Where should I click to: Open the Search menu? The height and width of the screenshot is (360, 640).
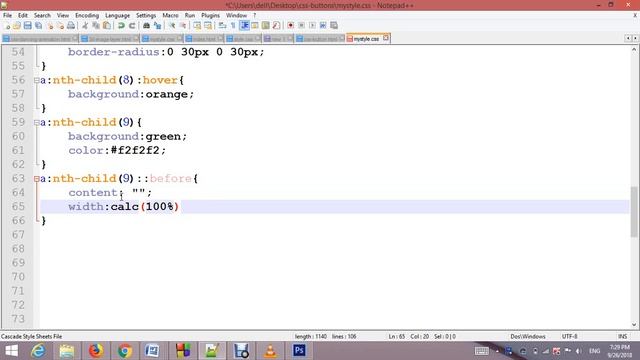point(42,15)
